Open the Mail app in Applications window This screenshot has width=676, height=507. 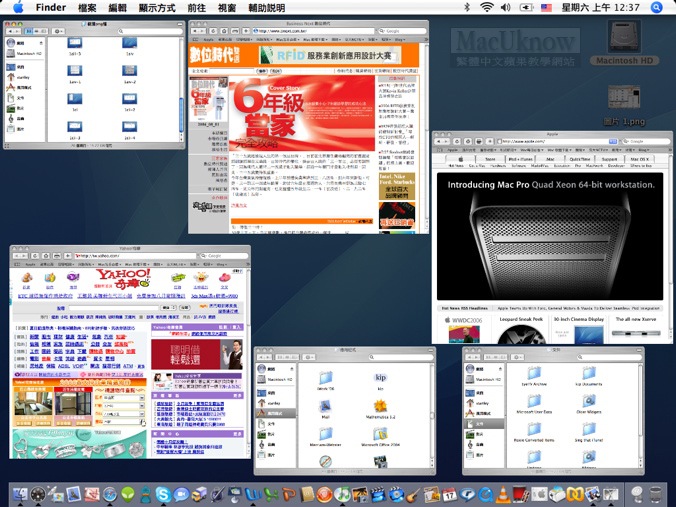pyautogui.click(x=325, y=410)
